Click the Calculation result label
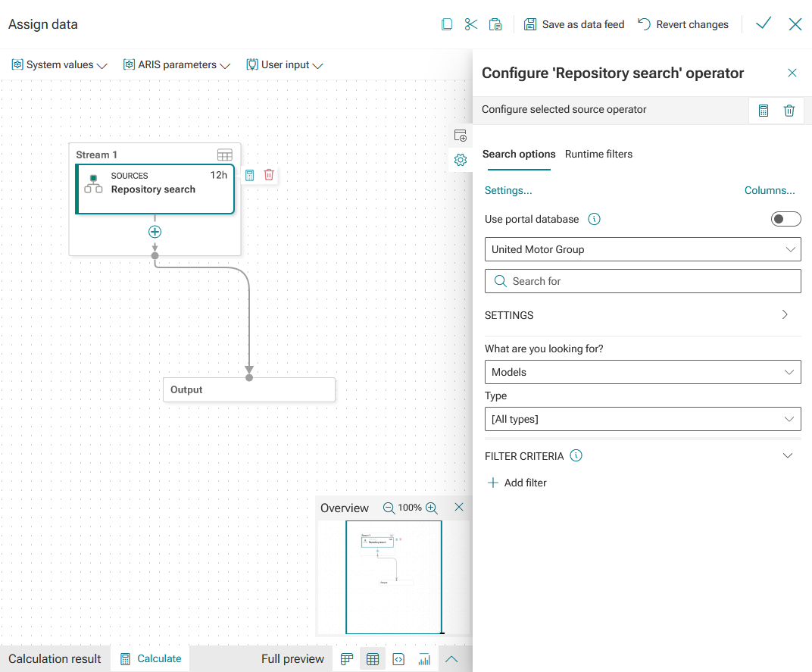 point(55,658)
